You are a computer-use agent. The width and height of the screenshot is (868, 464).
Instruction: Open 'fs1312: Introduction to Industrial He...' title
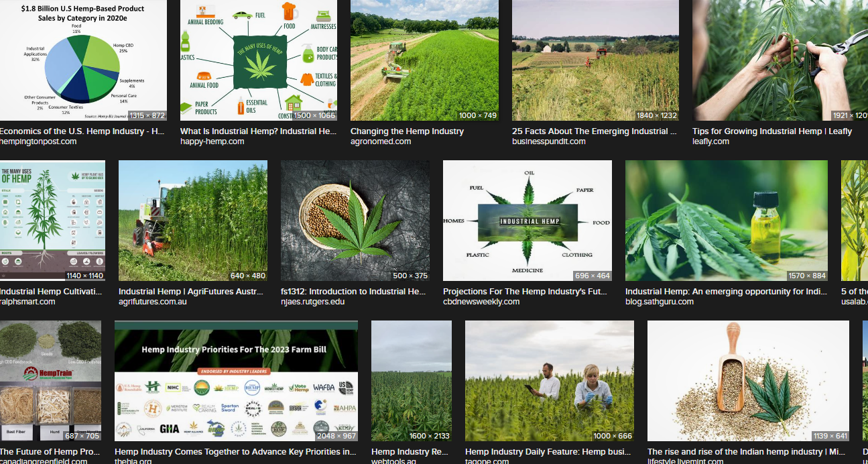[353, 292]
